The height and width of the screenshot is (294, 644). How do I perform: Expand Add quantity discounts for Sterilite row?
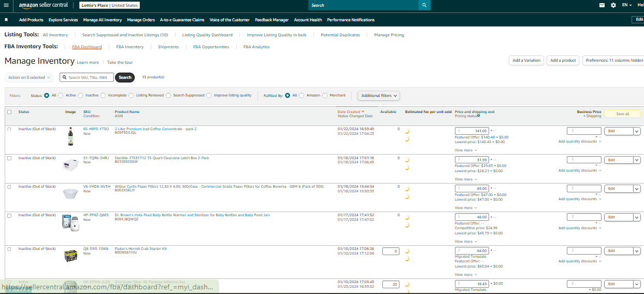pos(580,171)
